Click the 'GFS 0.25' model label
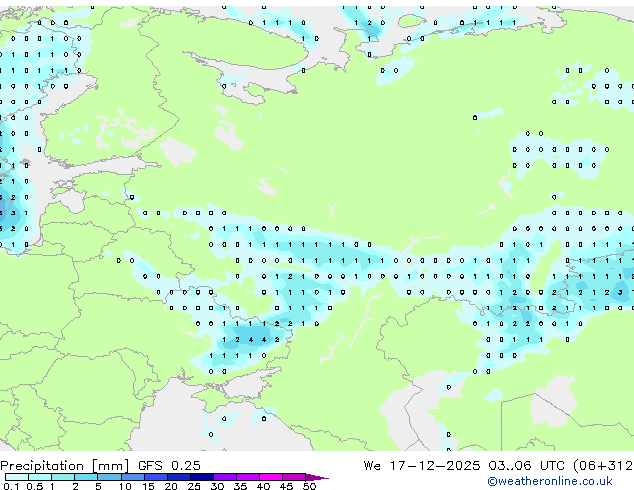 click(169, 465)
